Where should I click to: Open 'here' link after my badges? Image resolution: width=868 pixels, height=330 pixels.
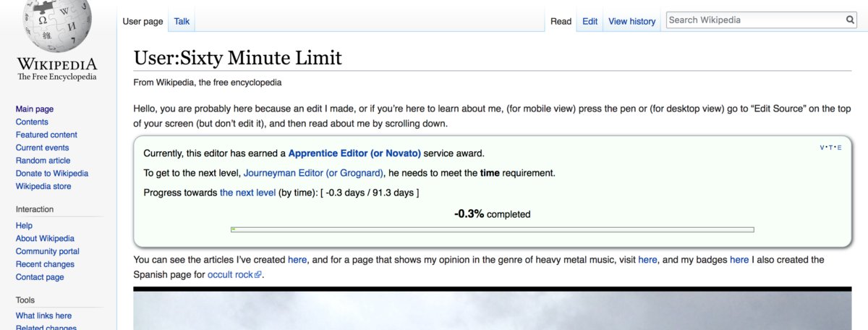(739, 260)
